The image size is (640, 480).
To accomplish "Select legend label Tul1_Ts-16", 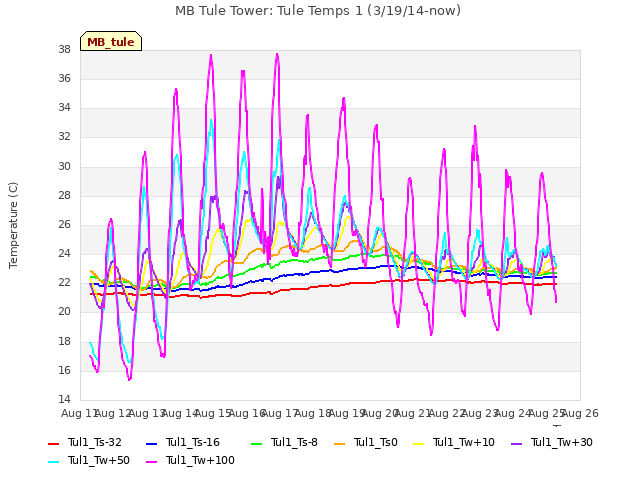I will 193,442.
